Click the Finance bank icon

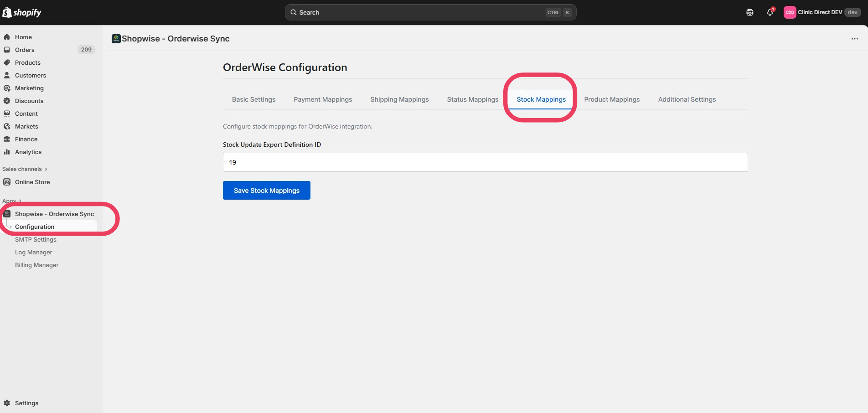pyautogui.click(x=7, y=139)
